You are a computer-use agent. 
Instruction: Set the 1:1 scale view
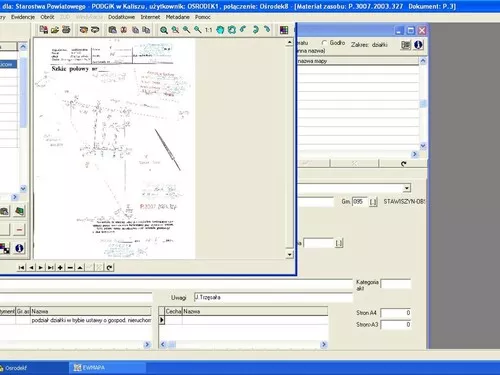[209, 30]
